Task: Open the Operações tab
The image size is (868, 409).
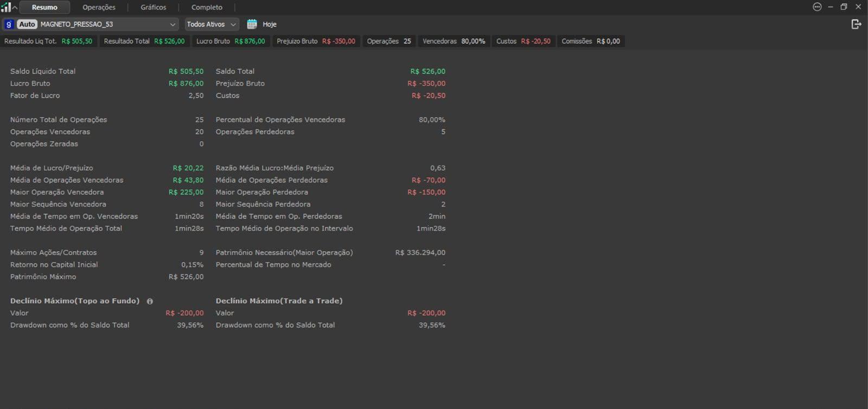Action: [x=99, y=7]
